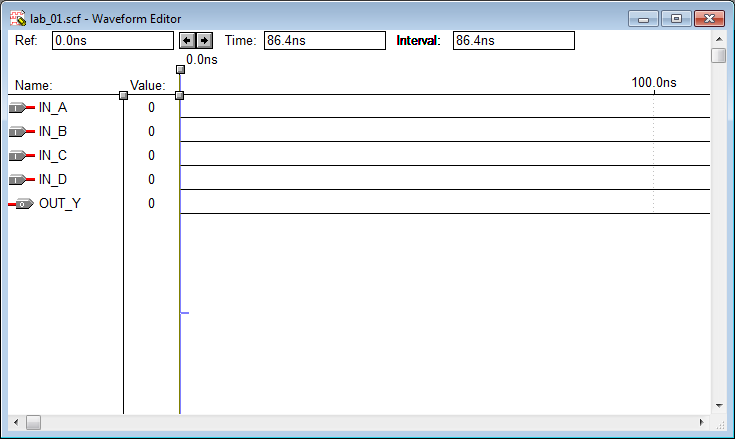Click the Waveform Editor title bar icon
Viewport: 735px width, 439px height.
click(x=18, y=19)
